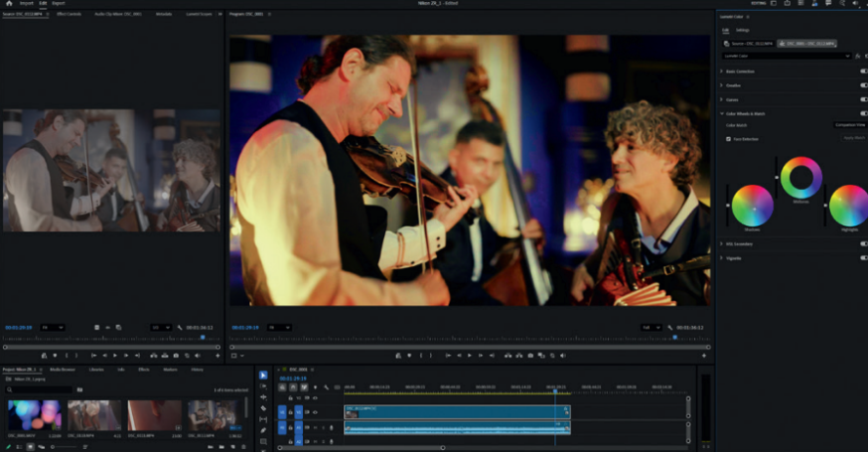Select the Razor tool

click(x=263, y=408)
